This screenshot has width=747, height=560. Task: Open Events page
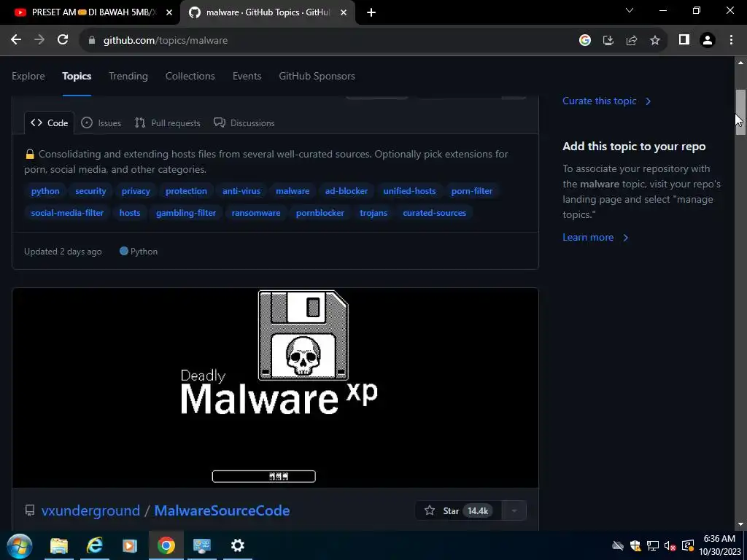[x=247, y=76]
